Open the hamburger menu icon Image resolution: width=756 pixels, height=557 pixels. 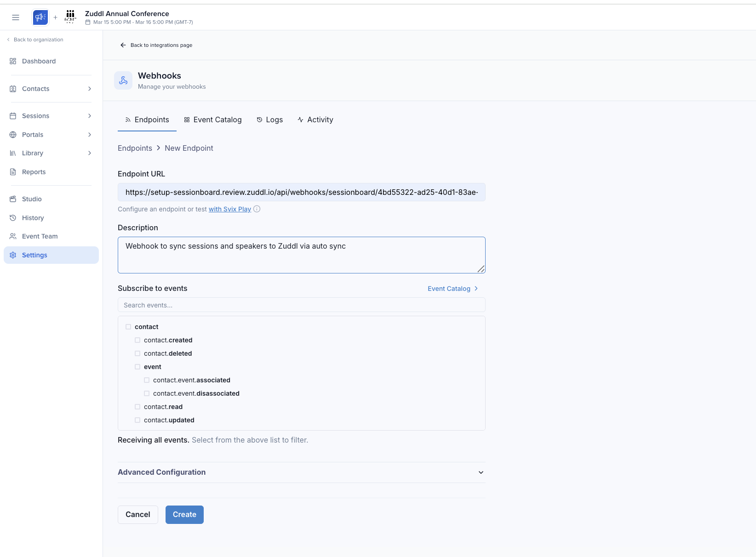tap(16, 17)
